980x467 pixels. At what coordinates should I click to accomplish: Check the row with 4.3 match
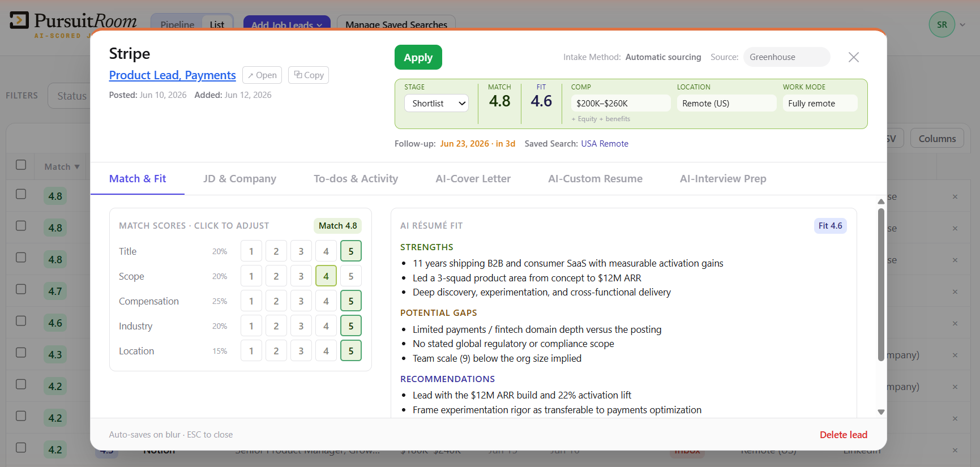[x=21, y=353]
